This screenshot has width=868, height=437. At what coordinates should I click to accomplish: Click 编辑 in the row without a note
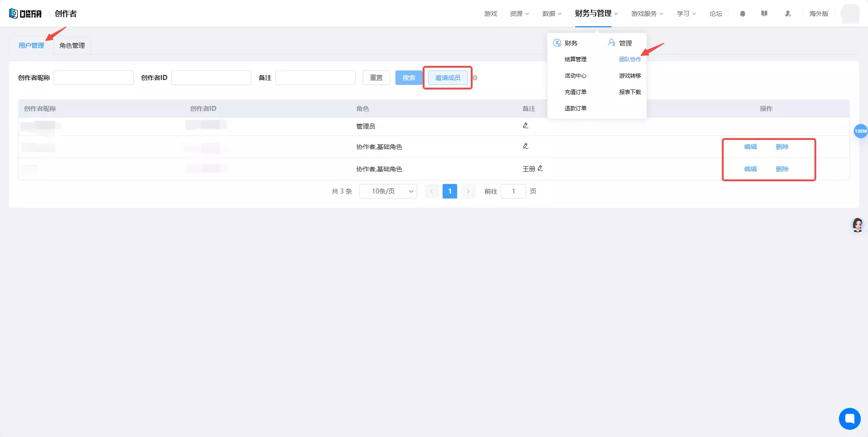[750, 147]
